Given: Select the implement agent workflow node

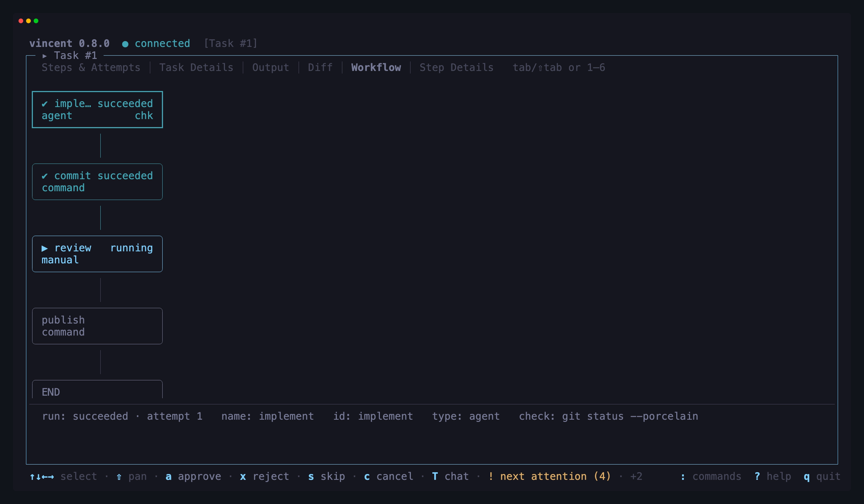Looking at the screenshot, I should coord(97,109).
